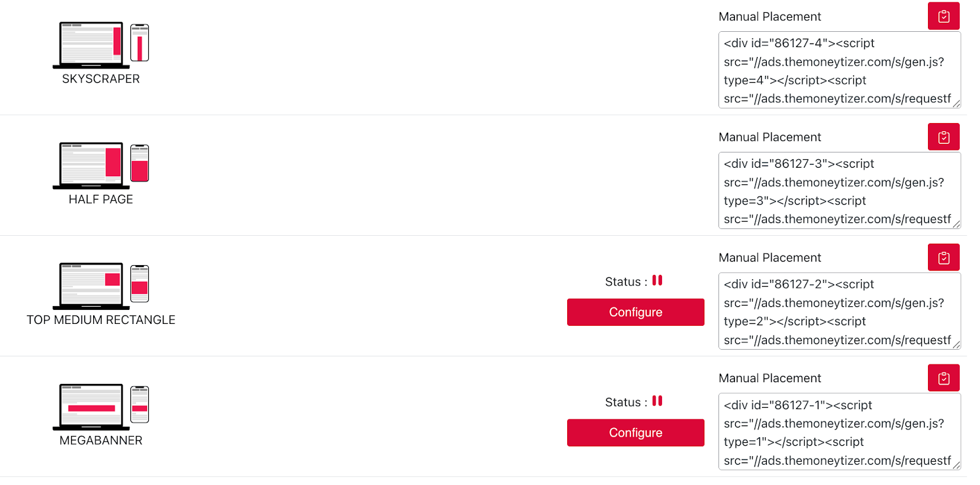Focus the Half Page code text area

click(839, 191)
